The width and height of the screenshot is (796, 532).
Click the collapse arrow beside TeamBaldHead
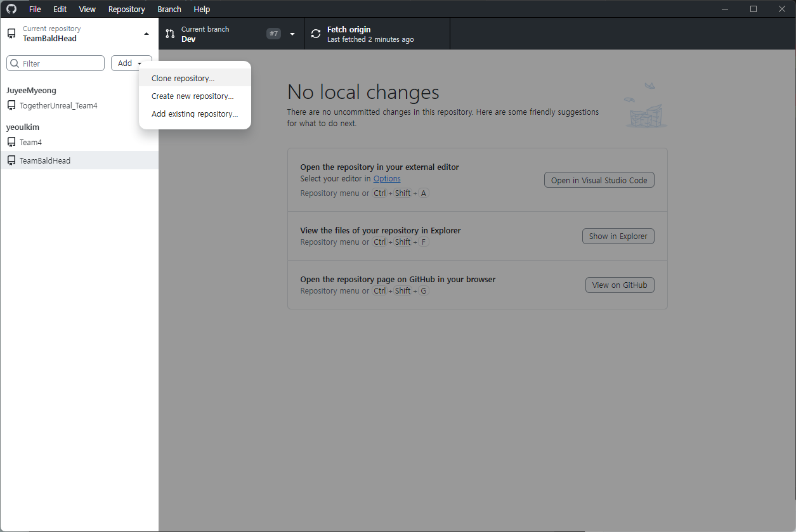coord(147,34)
